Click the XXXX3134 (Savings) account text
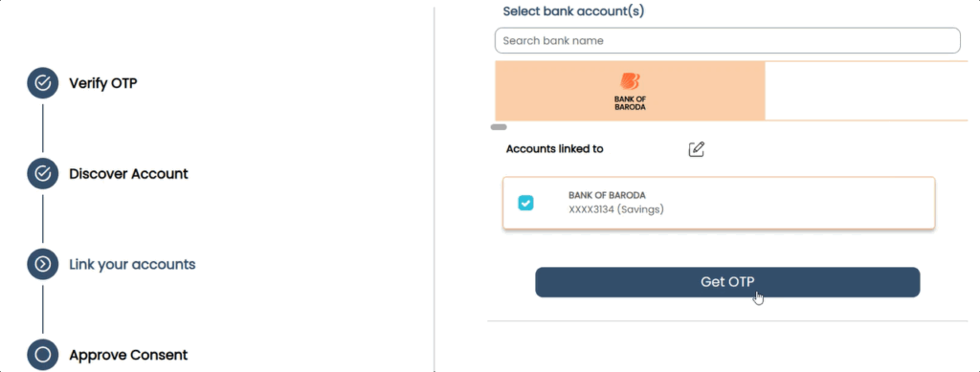 point(616,209)
